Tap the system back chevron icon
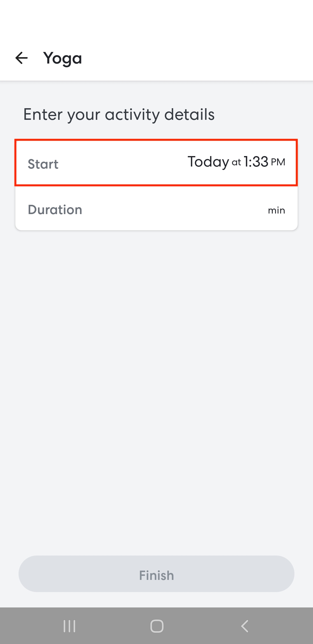Viewport: 313px width, 644px height. tap(245, 626)
